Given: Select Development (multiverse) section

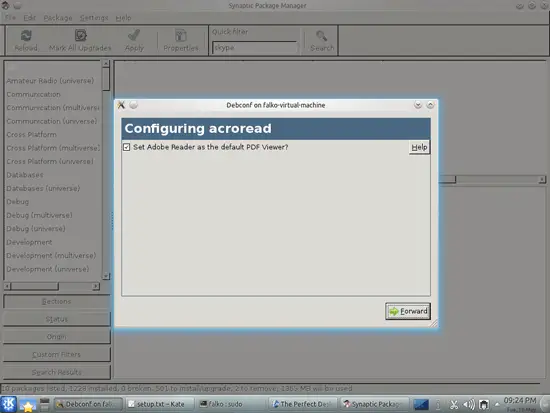Looking at the screenshot, I should pos(51,255).
